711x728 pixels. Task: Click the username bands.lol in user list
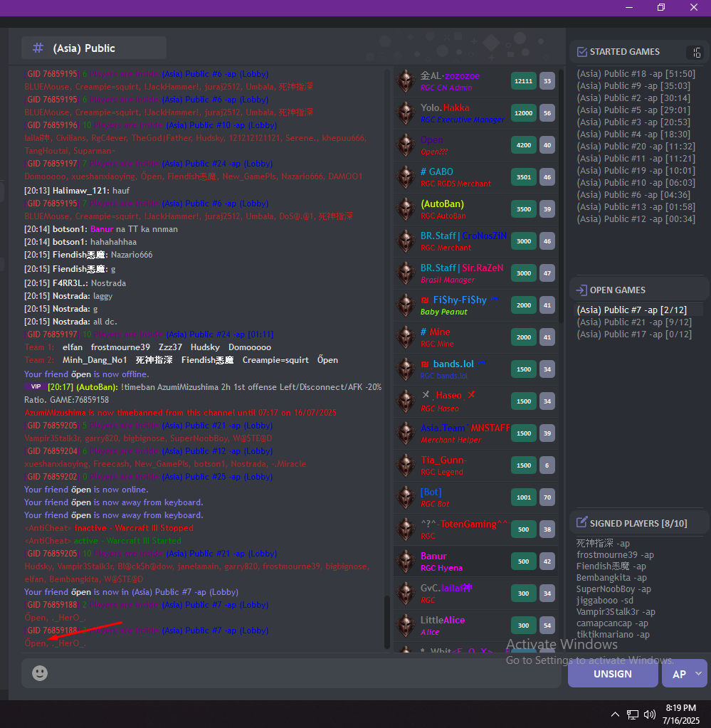coord(453,364)
